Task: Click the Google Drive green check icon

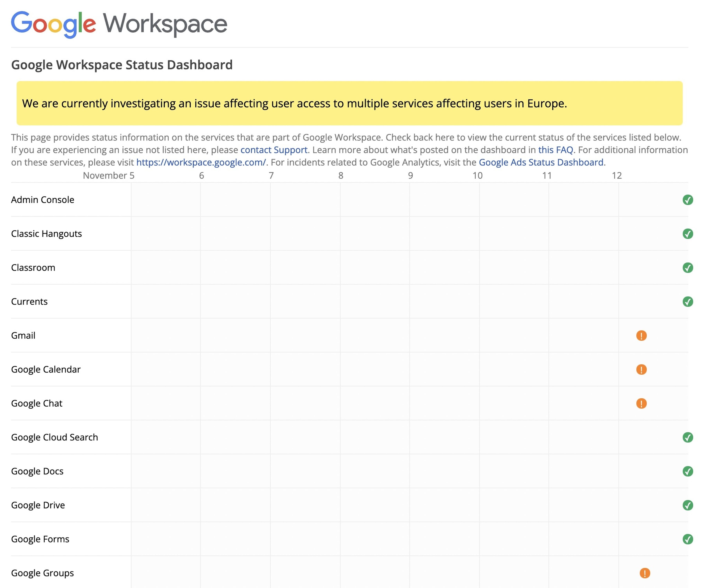Action: [x=687, y=505]
